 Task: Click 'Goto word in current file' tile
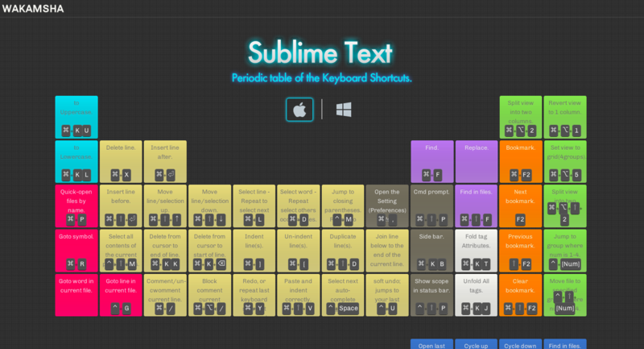[x=76, y=295]
